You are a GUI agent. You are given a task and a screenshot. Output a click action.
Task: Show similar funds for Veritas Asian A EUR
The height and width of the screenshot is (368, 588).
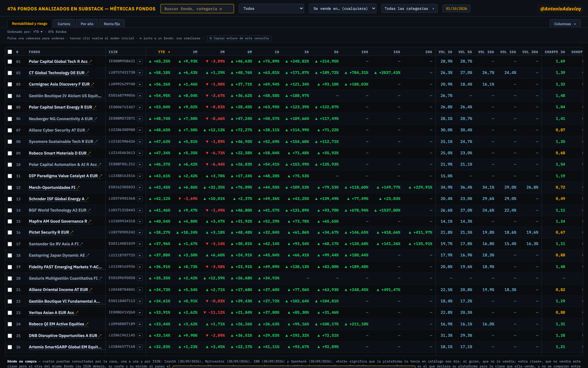pos(140,312)
